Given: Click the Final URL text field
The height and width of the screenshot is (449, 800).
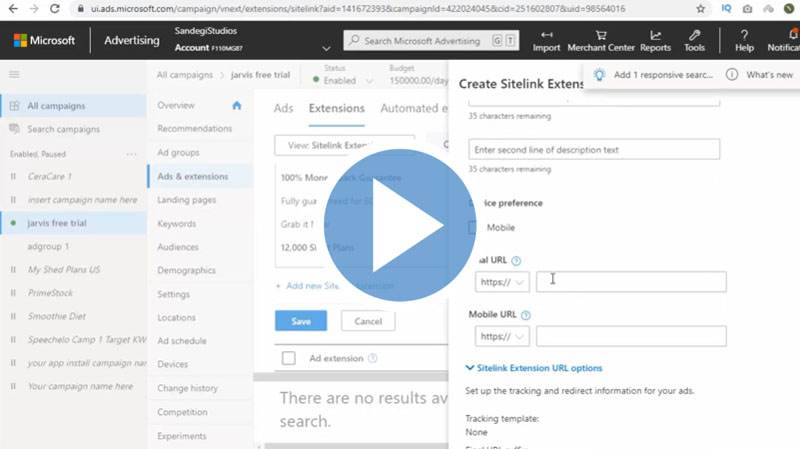Looking at the screenshot, I should [631, 282].
